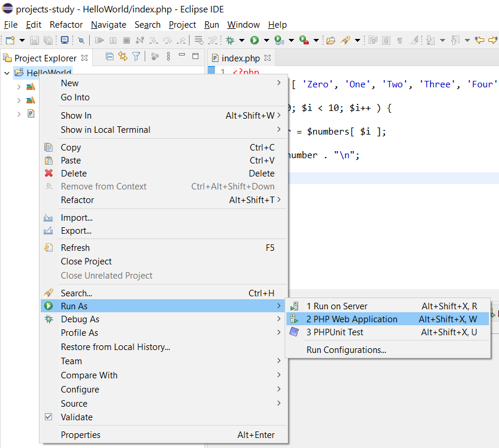This screenshot has height=448, width=499.
Task: Choose 3 PHPUnit Test in submenu
Action: pyautogui.click(x=387, y=332)
